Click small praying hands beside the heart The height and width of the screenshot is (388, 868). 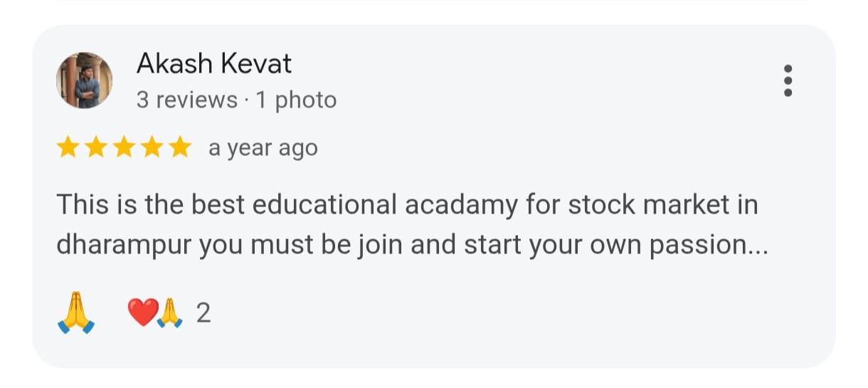click(x=169, y=313)
